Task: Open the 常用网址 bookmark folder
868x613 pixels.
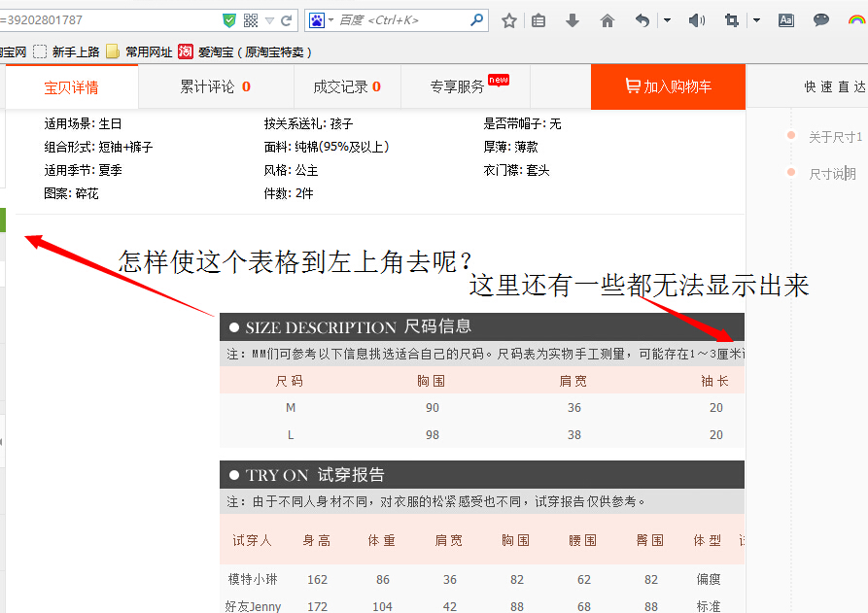Action: tap(140, 52)
